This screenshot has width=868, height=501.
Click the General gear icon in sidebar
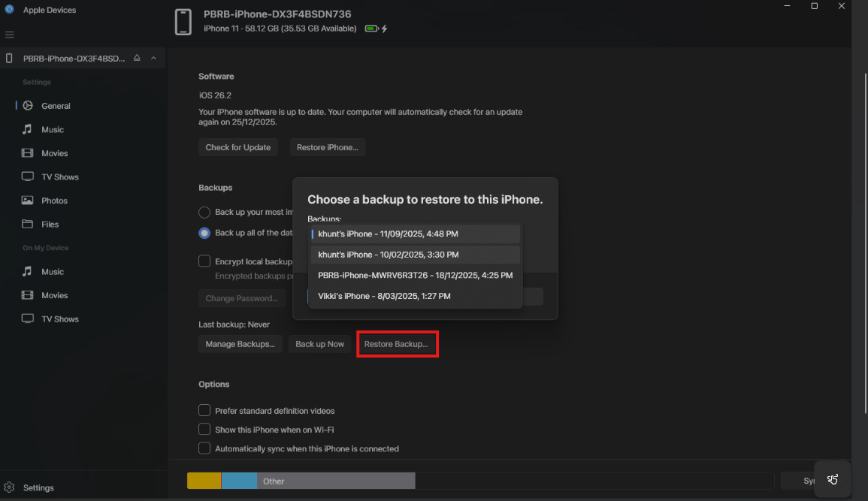pyautogui.click(x=28, y=106)
